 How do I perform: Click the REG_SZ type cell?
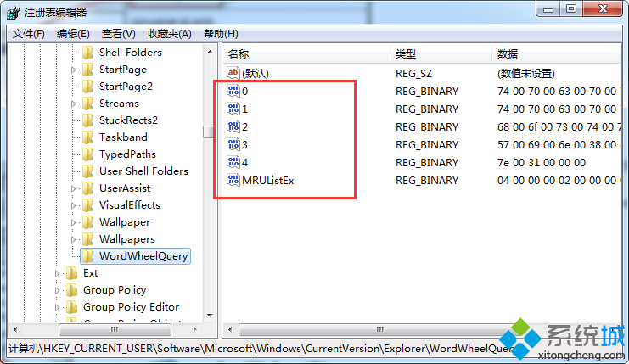[413, 74]
